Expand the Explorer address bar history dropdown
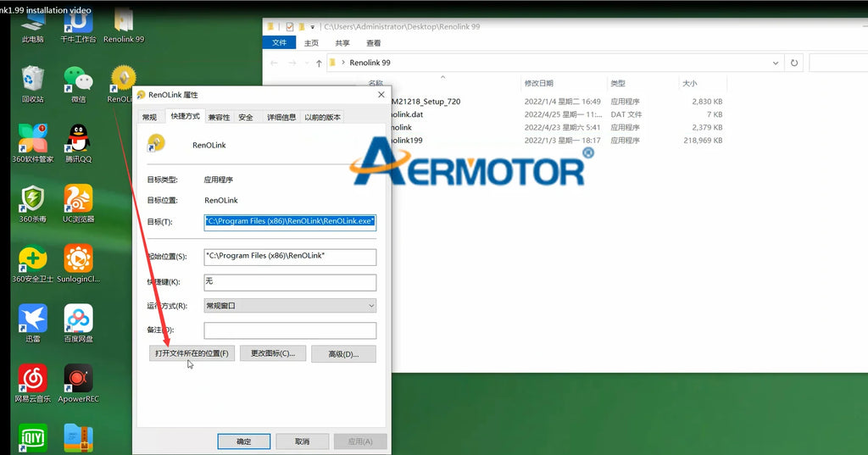This screenshot has height=455, width=868. 775,63
